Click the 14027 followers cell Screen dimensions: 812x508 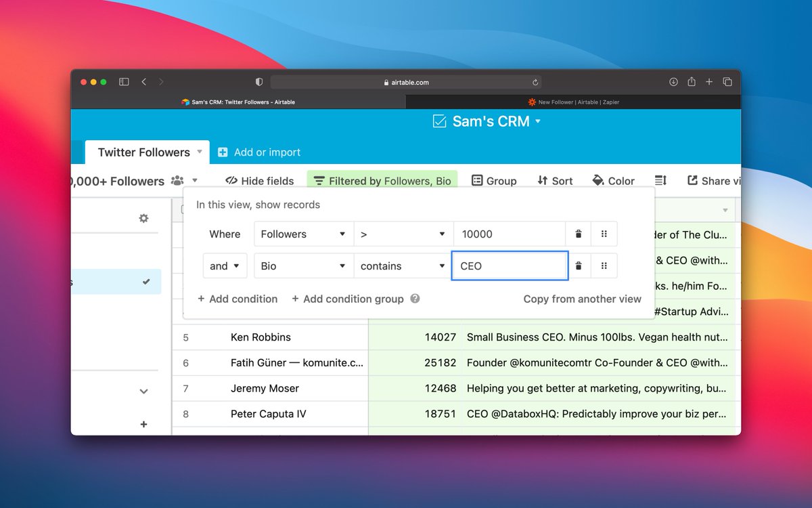[415, 337]
